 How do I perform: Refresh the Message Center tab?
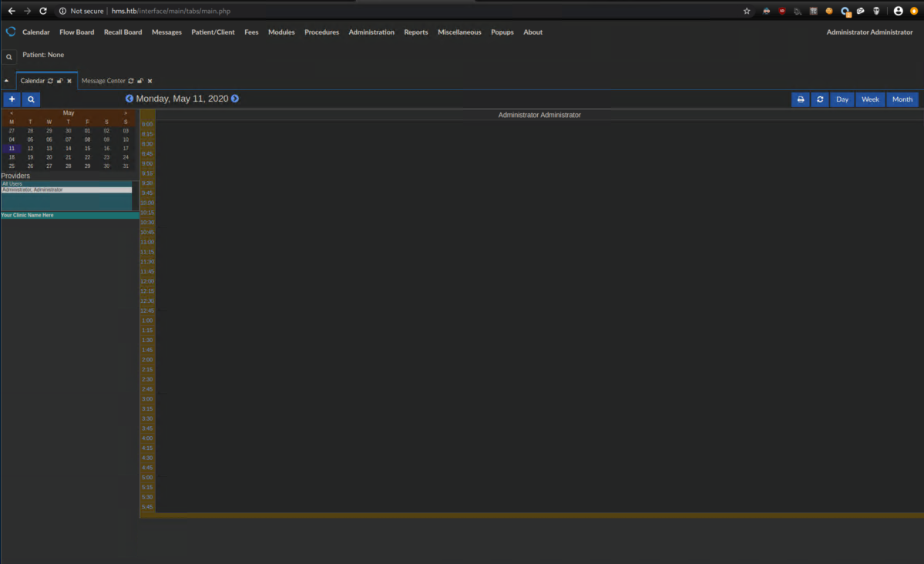(x=131, y=81)
